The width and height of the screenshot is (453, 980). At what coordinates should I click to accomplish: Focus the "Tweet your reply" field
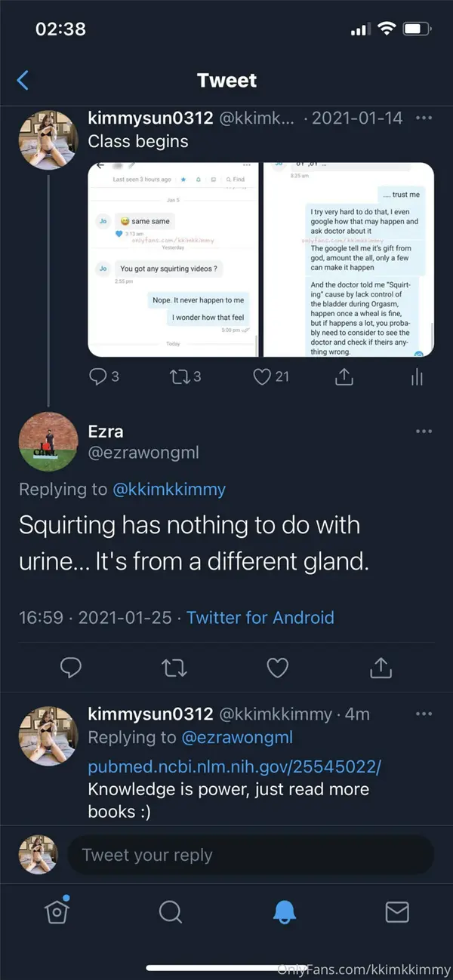pyautogui.click(x=249, y=855)
